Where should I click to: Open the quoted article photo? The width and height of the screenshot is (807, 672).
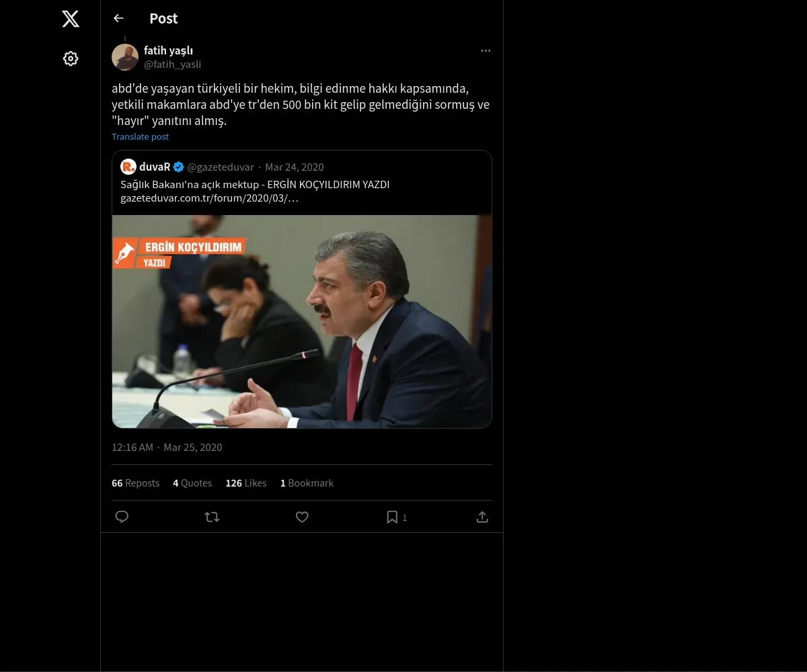point(302,321)
